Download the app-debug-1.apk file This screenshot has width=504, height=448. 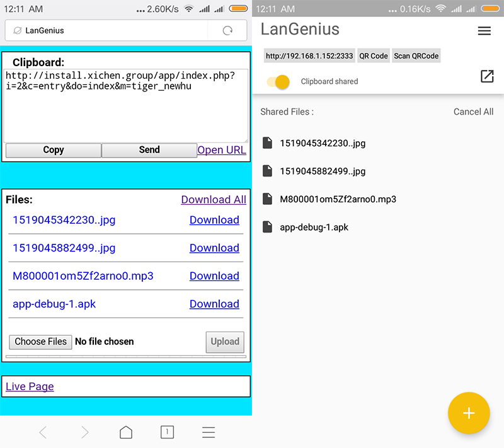pos(214,304)
